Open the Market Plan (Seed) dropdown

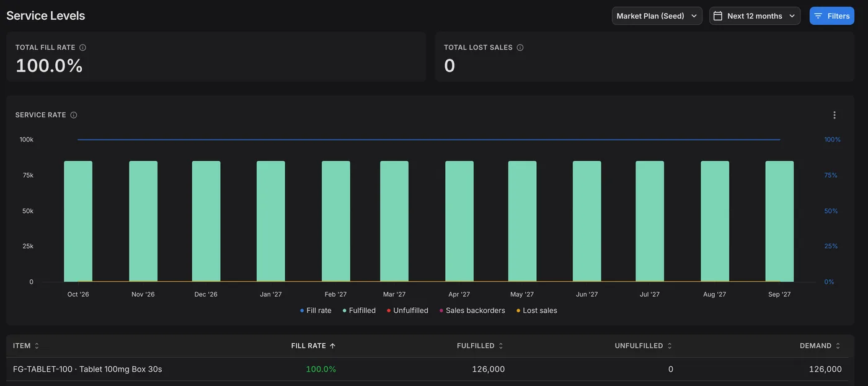(x=657, y=16)
